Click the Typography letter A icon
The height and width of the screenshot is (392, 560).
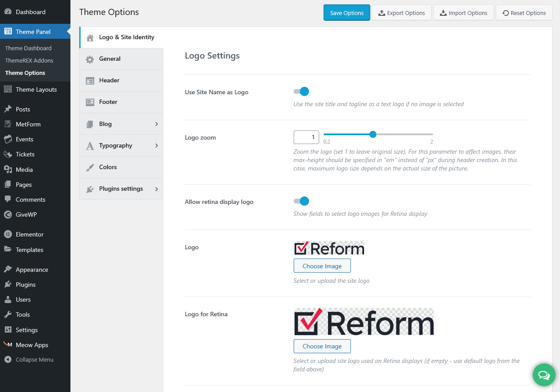90,146
